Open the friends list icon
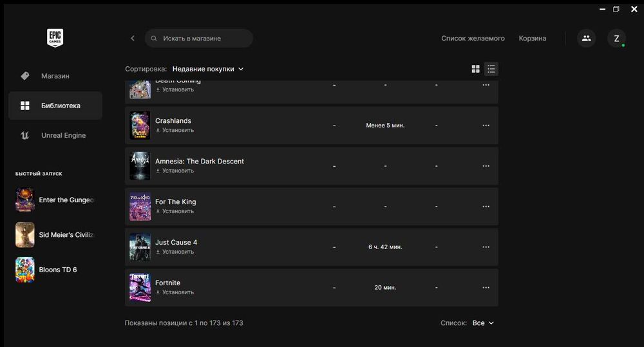This screenshot has height=347, width=644. click(x=586, y=38)
